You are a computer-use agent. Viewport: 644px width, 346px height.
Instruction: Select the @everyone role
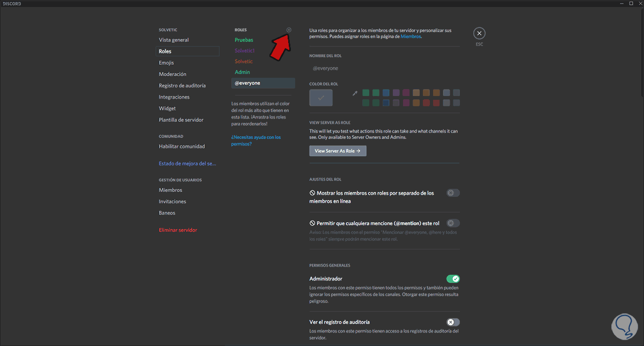pyautogui.click(x=263, y=83)
